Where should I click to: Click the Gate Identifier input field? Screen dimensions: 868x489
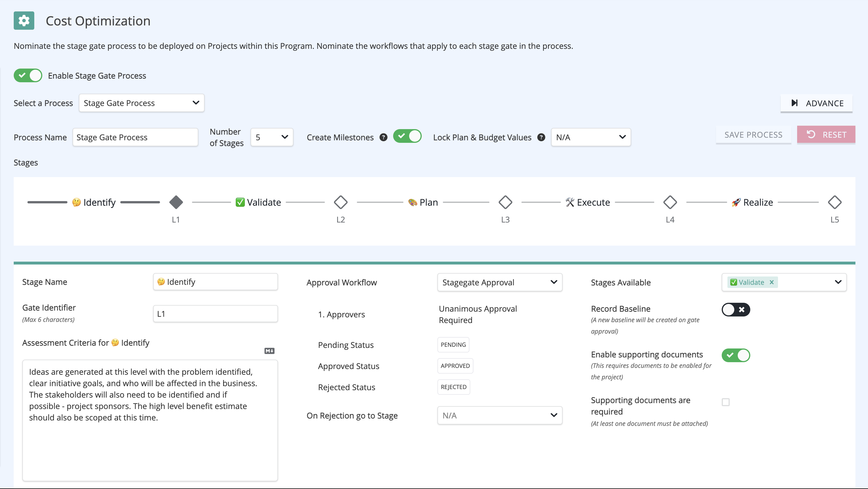[215, 314]
